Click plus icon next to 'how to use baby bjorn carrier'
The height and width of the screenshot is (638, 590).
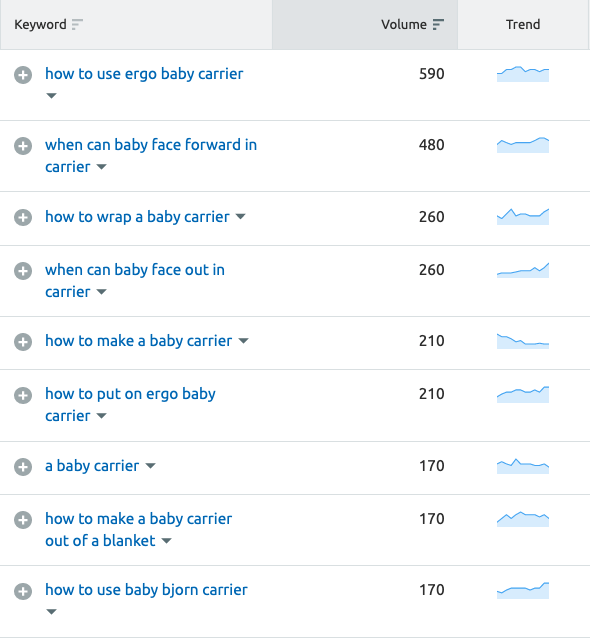(x=23, y=591)
